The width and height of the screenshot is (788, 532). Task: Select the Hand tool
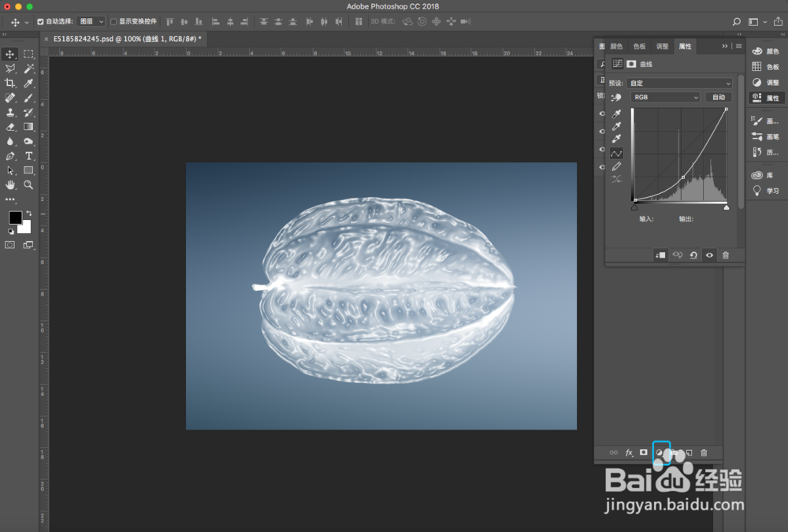pos(9,185)
